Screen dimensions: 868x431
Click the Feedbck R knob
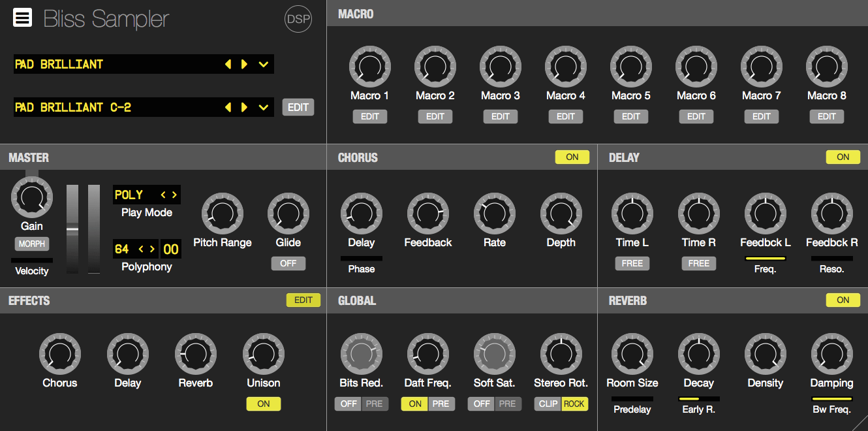[832, 214]
